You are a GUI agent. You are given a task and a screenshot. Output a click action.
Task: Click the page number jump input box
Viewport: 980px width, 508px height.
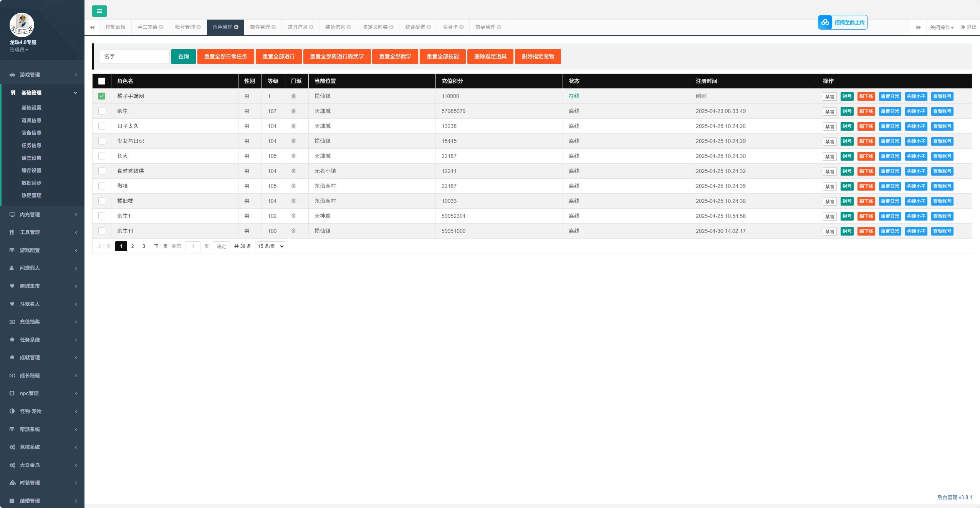coord(193,246)
